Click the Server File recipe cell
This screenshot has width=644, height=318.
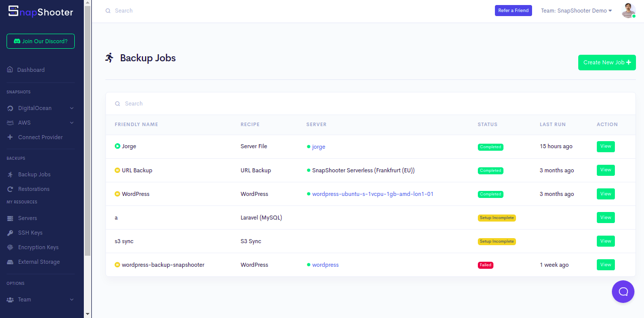pos(254,147)
